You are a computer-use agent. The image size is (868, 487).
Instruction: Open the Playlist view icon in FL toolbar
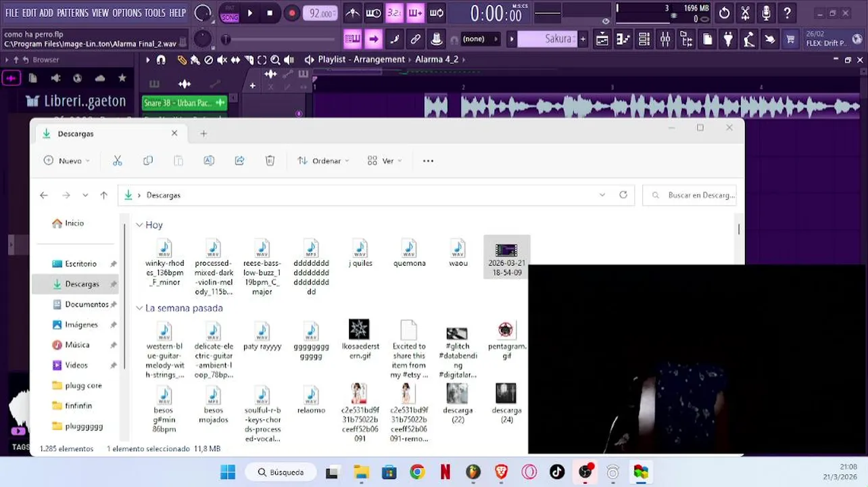click(602, 39)
